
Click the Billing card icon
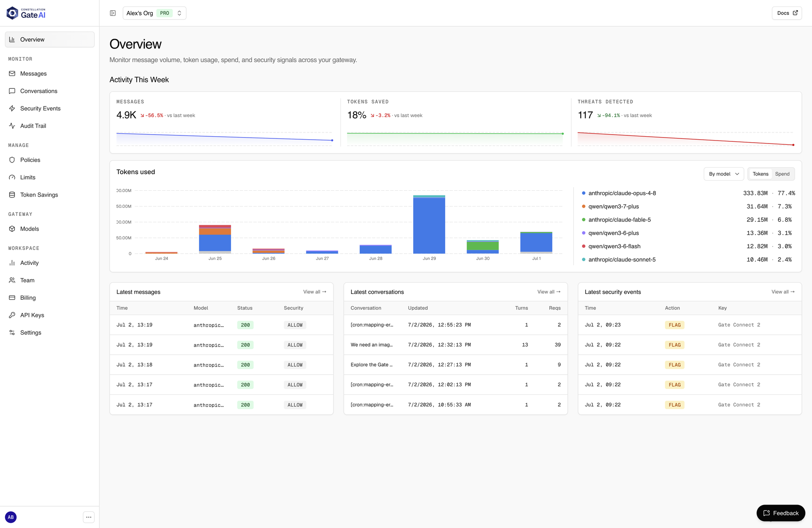(12, 298)
